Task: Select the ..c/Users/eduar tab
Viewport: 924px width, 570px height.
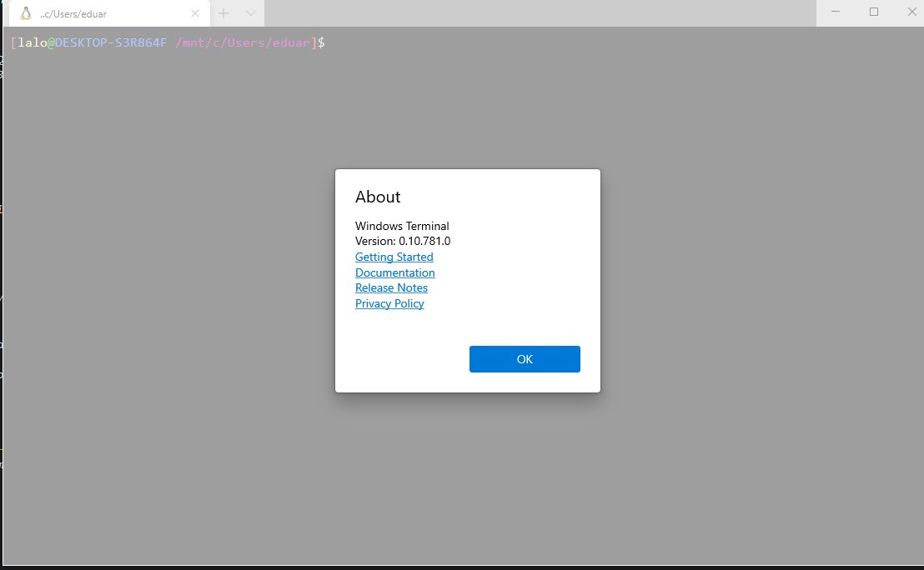Action: (109, 13)
